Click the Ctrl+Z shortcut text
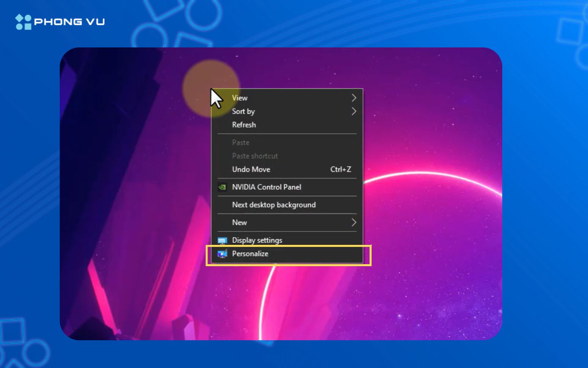588x368 pixels. pyautogui.click(x=341, y=169)
